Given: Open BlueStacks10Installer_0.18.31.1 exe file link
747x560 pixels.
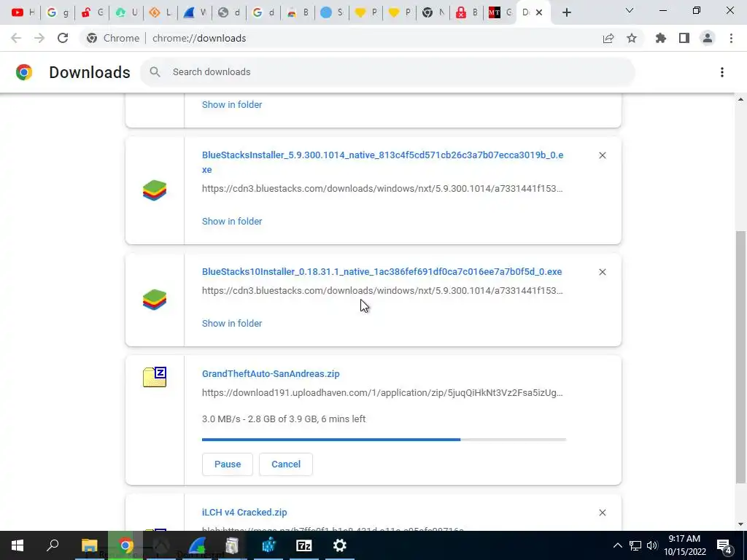Looking at the screenshot, I should pyautogui.click(x=382, y=272).
